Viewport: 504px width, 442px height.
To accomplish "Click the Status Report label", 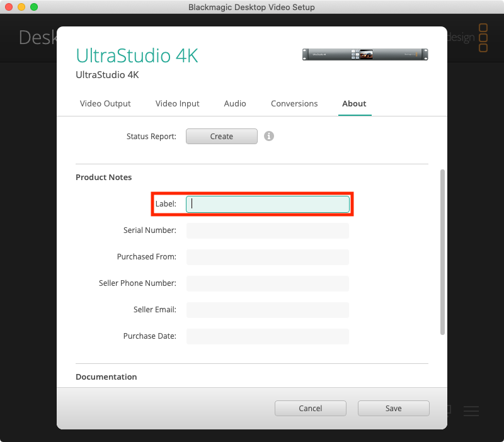I will (151, 137).
